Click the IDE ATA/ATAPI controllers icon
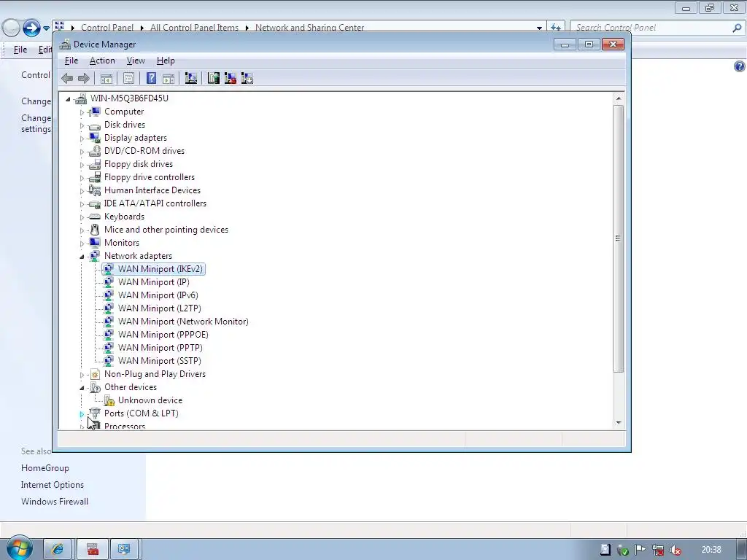The image size is (747, 560). coord(95,203)
